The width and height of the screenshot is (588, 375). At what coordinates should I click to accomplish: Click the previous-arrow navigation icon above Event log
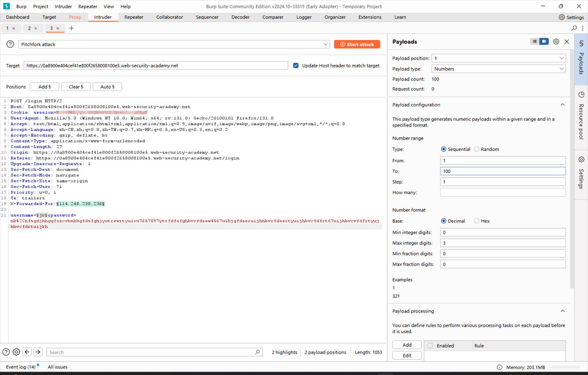click(27, 352)
